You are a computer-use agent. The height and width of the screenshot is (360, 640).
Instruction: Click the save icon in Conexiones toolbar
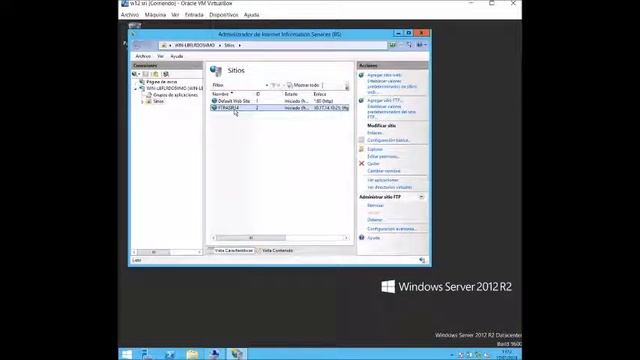tap(146, 74)
